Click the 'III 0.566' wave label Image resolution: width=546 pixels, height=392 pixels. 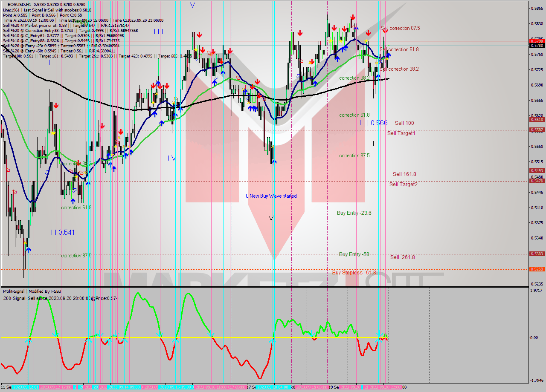click(373, 123)
